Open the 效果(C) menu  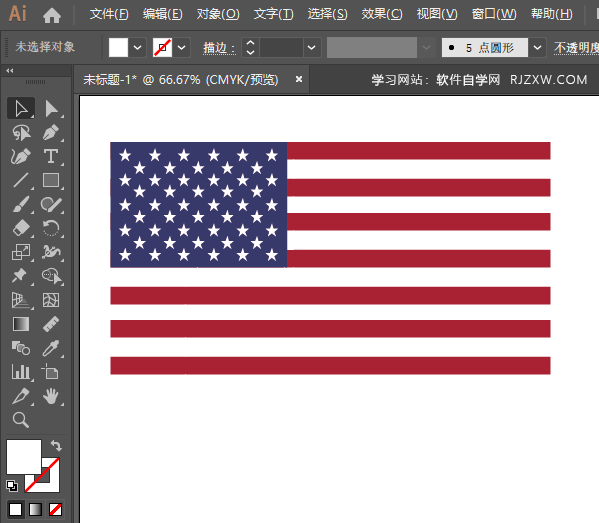pos(382,15)
